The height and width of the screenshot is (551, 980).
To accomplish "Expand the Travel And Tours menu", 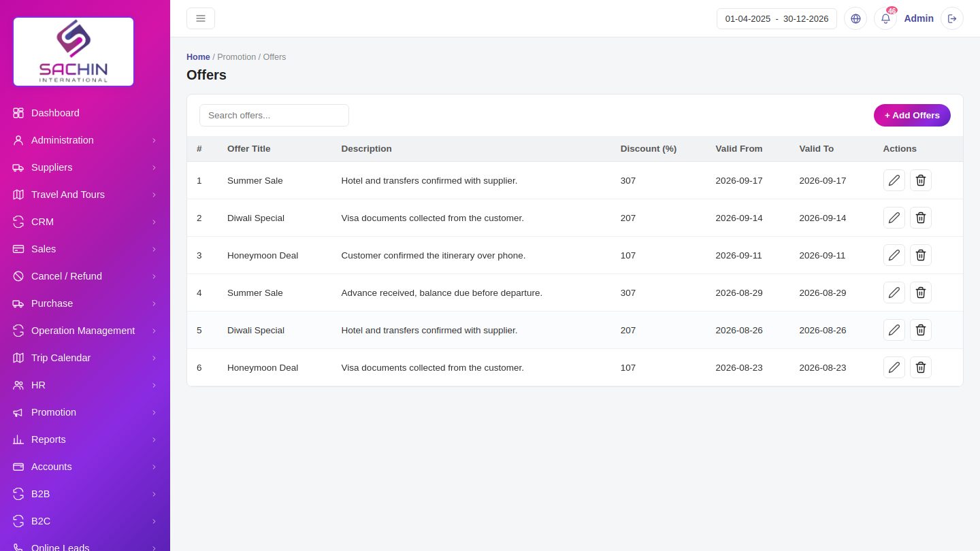I will tap(85, 195).
